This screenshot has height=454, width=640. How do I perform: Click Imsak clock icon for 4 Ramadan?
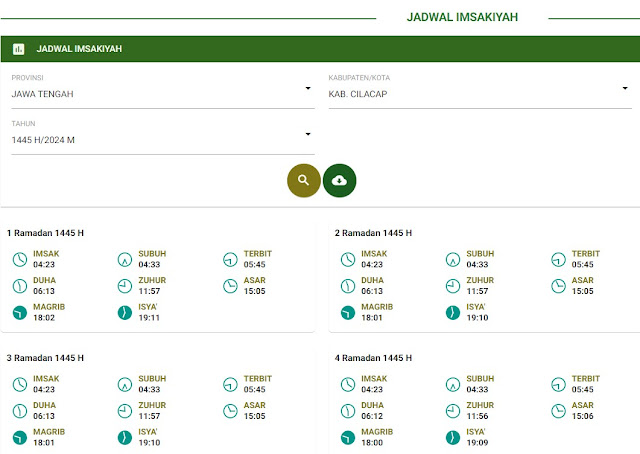pos(348,384)
